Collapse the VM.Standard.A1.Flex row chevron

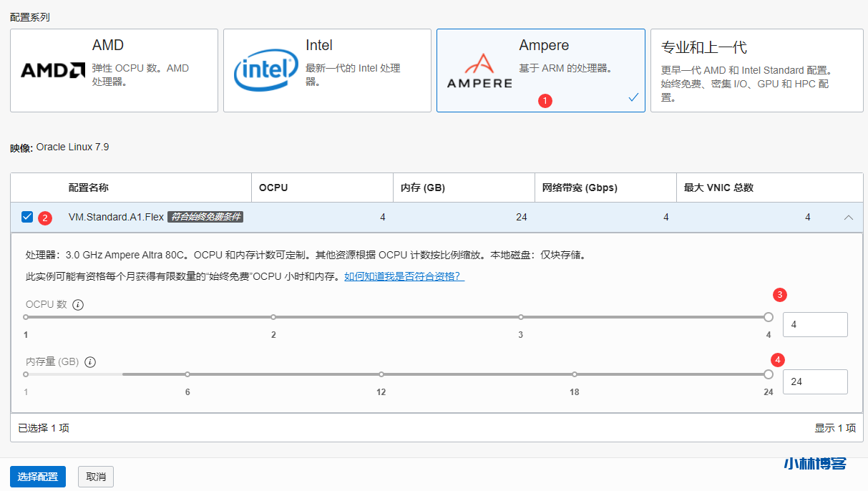click(x=849, y=218)
